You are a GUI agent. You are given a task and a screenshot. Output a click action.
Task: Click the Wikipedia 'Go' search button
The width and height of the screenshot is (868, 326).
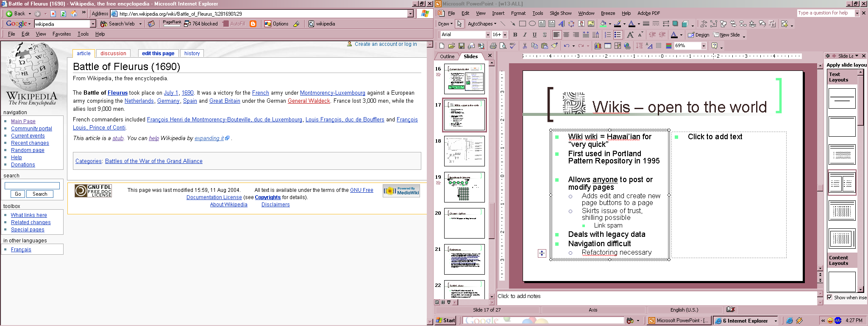tap(18, 194)
